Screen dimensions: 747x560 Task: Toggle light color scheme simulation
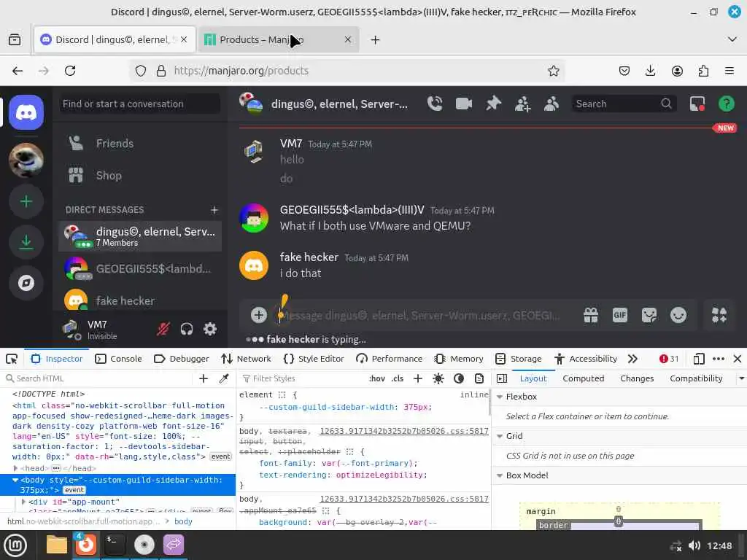[x=438, y=378]
